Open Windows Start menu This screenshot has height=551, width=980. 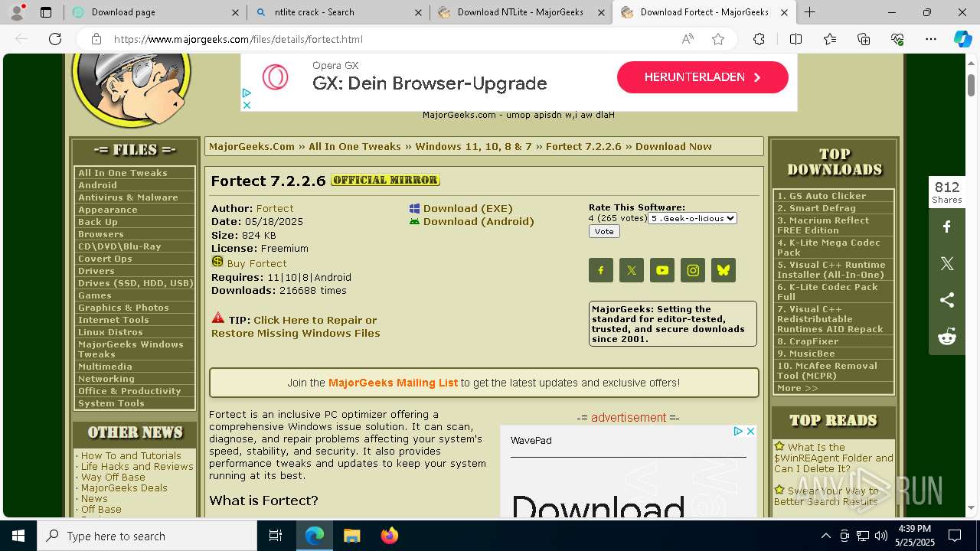pyautogui.click(x=18, y=536)
